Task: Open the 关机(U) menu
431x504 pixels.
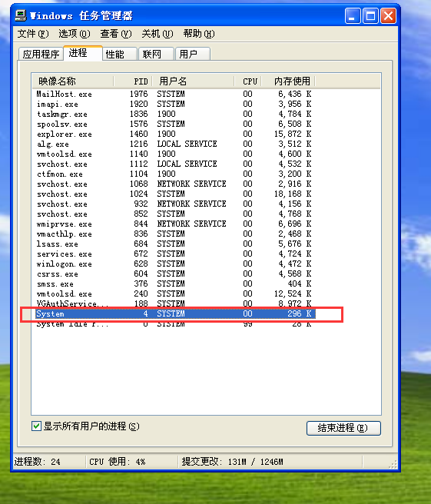Action: click(157, 34)
